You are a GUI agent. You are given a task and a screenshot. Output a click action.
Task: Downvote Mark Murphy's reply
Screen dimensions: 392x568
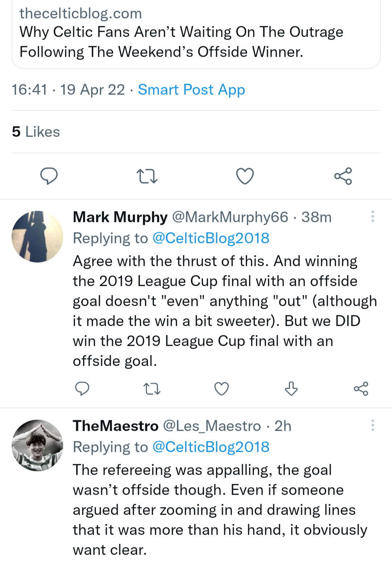pos(291,389)
